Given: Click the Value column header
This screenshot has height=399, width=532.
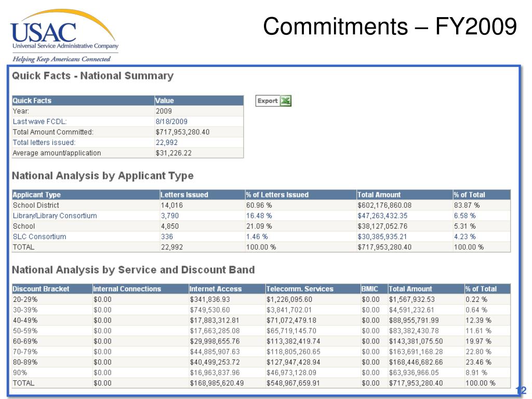Looking at the screenshot, I should [199, 100].
